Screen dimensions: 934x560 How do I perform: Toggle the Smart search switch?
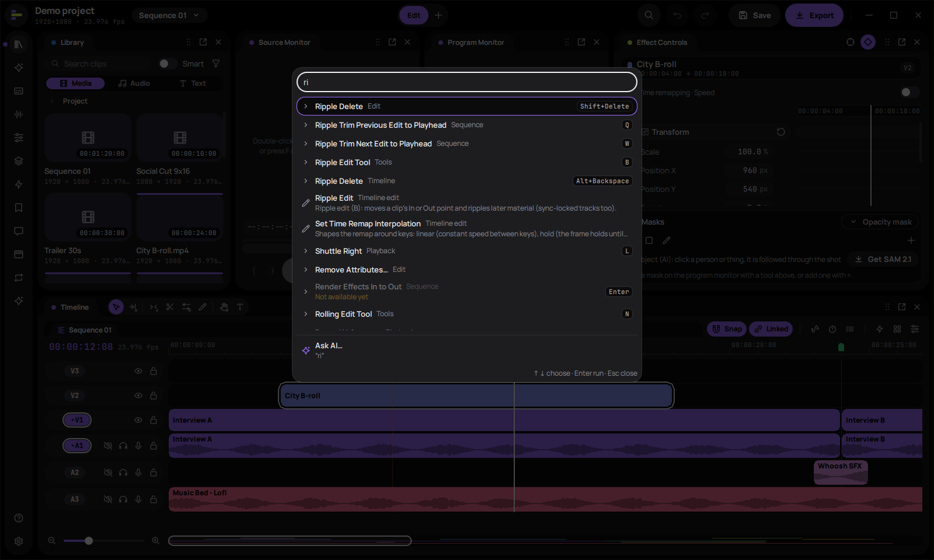[x=168, y=64]
